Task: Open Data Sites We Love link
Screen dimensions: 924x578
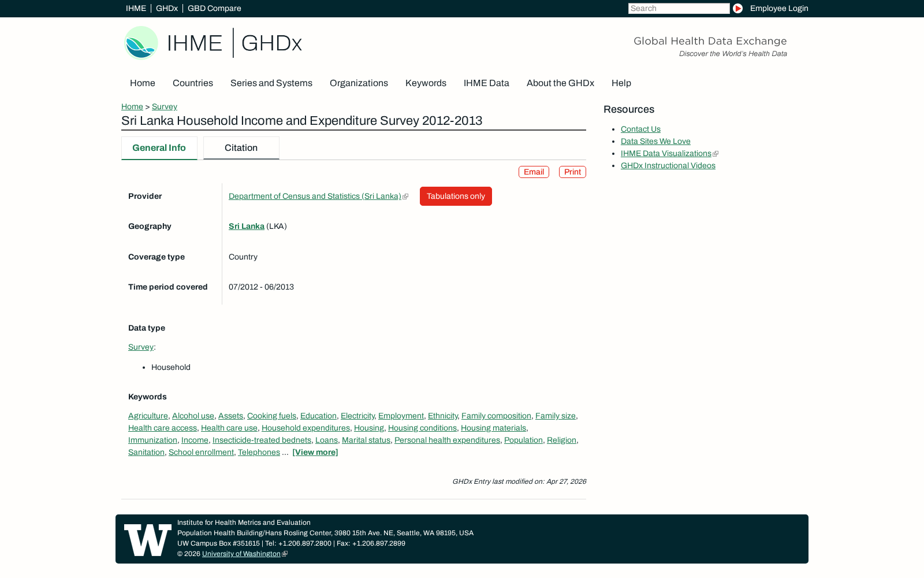Action: pos(655,142)
